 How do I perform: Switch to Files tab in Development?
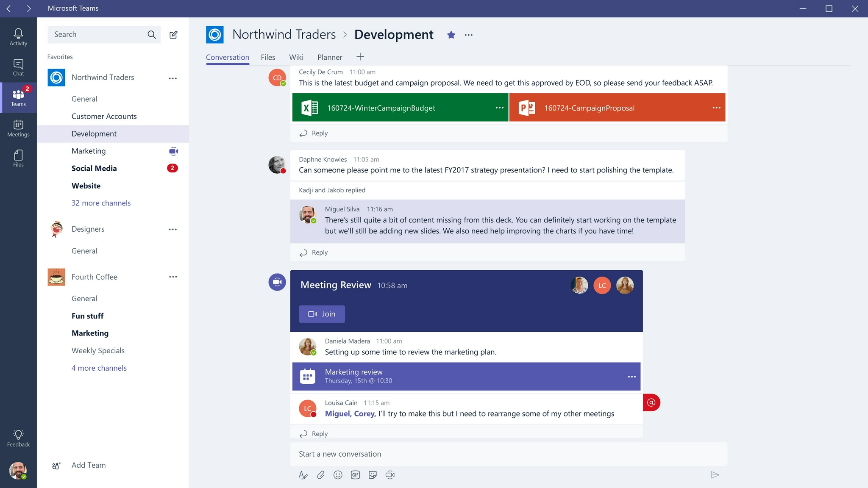[x=267, y=57]
